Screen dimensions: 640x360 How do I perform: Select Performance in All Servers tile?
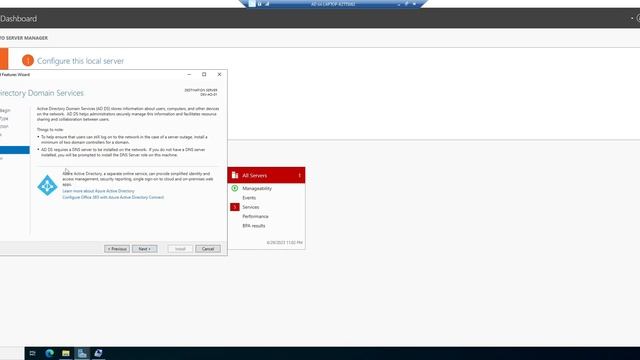[255, 216]
